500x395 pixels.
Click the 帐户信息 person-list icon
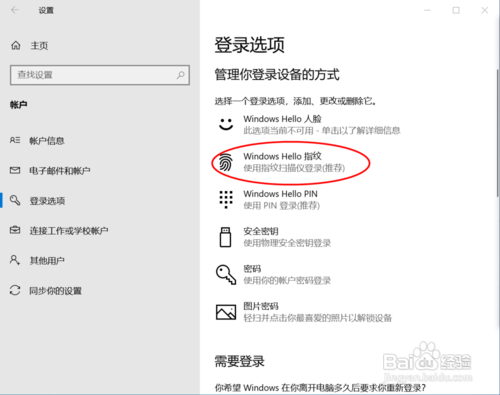point(15,140)
